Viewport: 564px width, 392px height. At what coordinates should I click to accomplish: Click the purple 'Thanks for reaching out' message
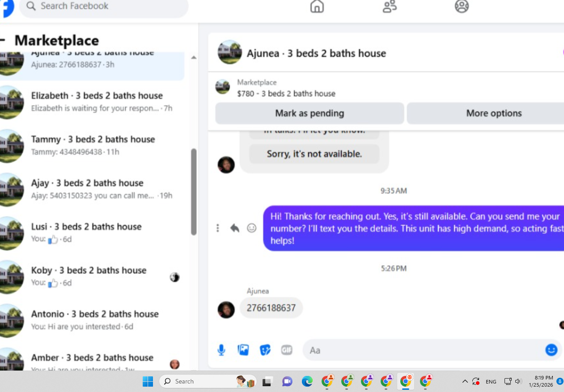[414, 228]
